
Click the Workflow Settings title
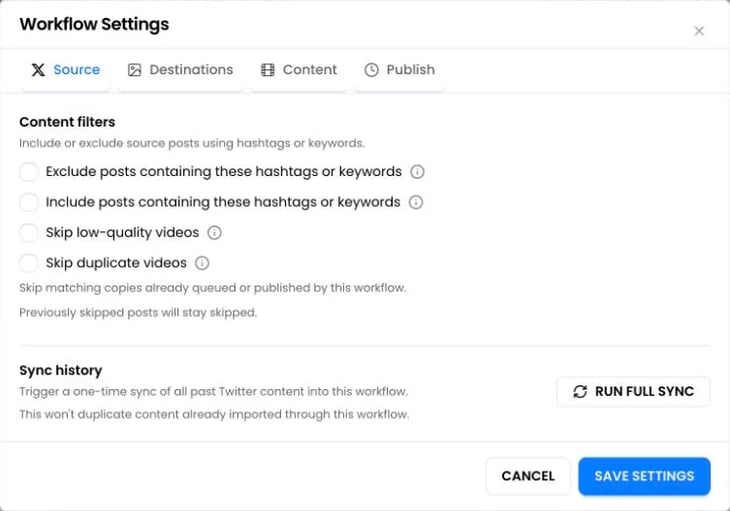click(94, 24)
